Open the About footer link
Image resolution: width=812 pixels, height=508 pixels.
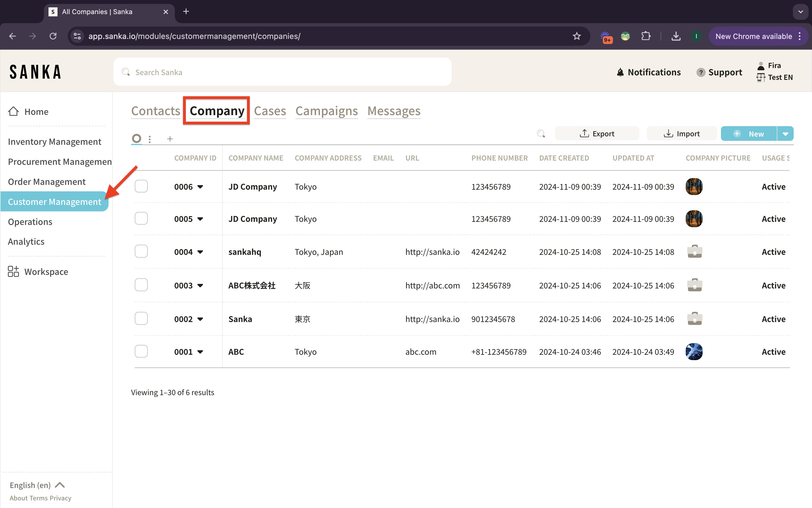[19, 498]
